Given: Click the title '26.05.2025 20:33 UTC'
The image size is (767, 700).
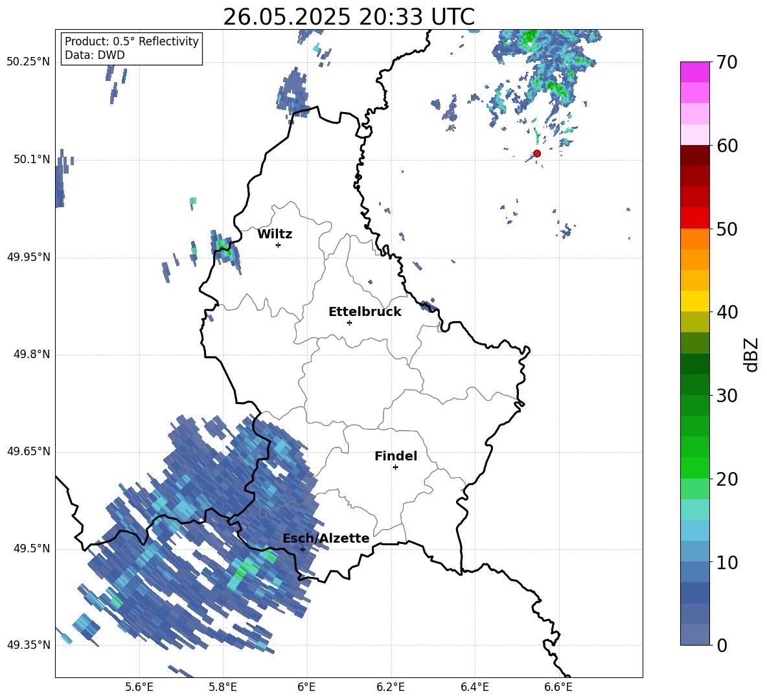Looking at the screenshot, I should coord(349,17).
